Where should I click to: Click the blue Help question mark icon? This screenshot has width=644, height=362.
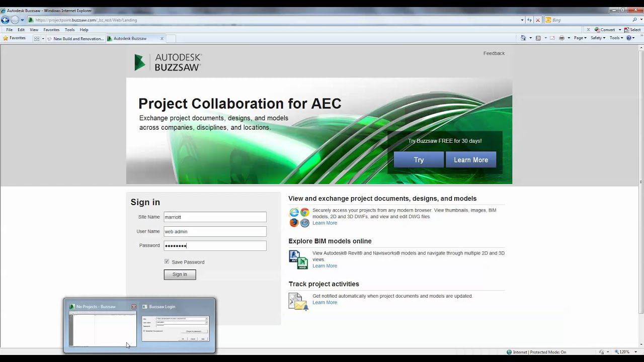(629, 38)
